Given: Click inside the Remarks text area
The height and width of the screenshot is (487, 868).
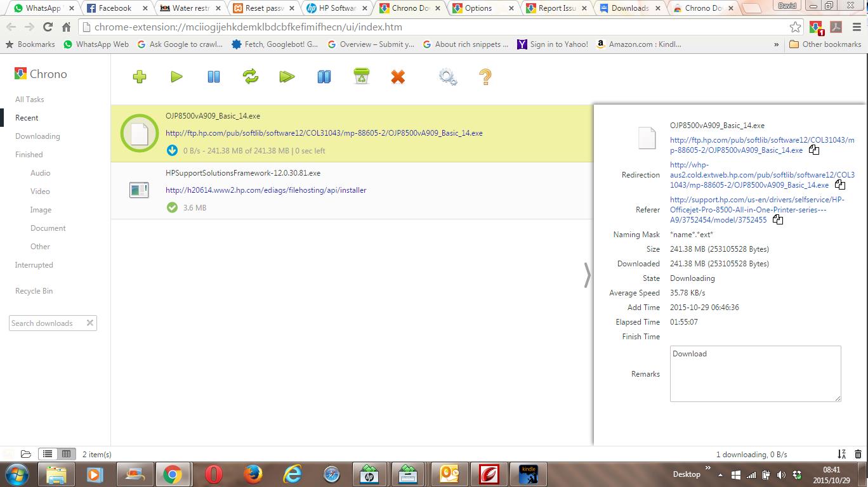Looking at the screenshot, I should pyautogui.click(x=755, y=373).
